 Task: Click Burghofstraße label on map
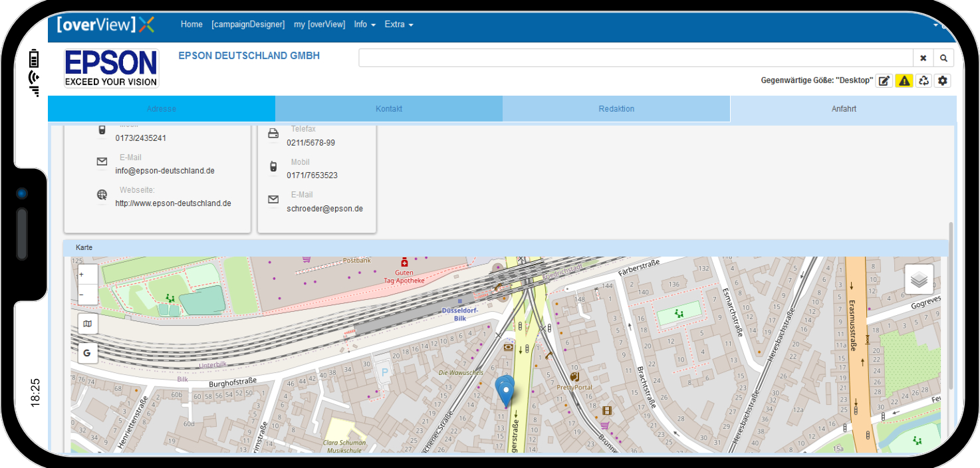pyautogui.click(x=233, y=384)
